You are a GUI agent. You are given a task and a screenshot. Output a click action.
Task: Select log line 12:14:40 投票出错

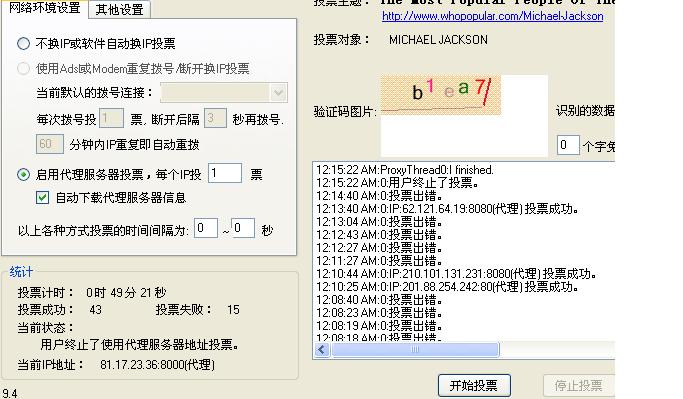[379, 196]
